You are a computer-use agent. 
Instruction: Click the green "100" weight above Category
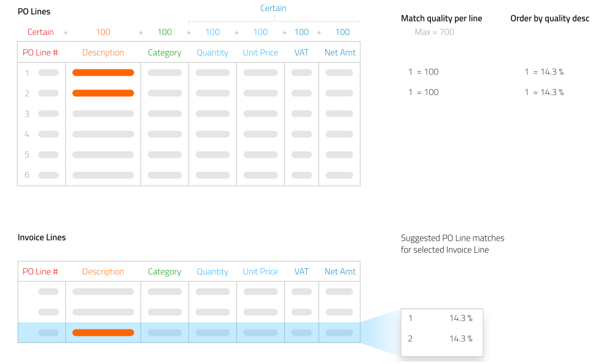[165, 32]
